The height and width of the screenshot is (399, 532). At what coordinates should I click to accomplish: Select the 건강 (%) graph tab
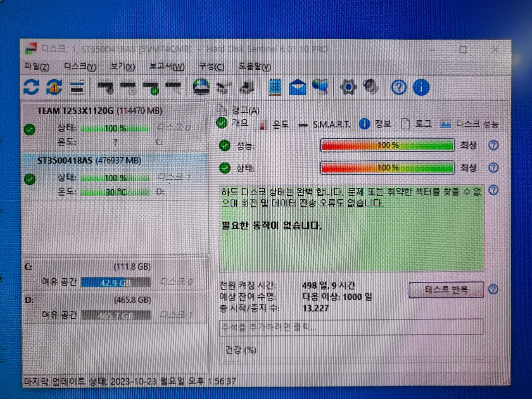tap(241, 350)
